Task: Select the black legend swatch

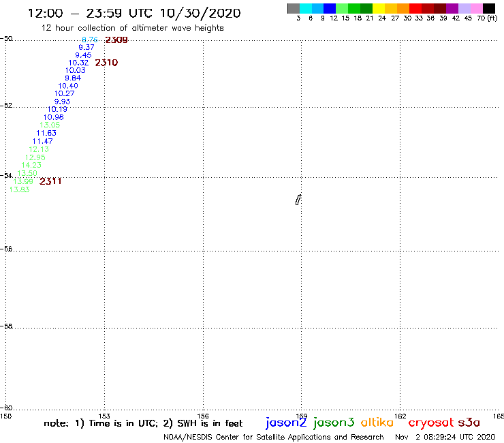Action: 488,8
